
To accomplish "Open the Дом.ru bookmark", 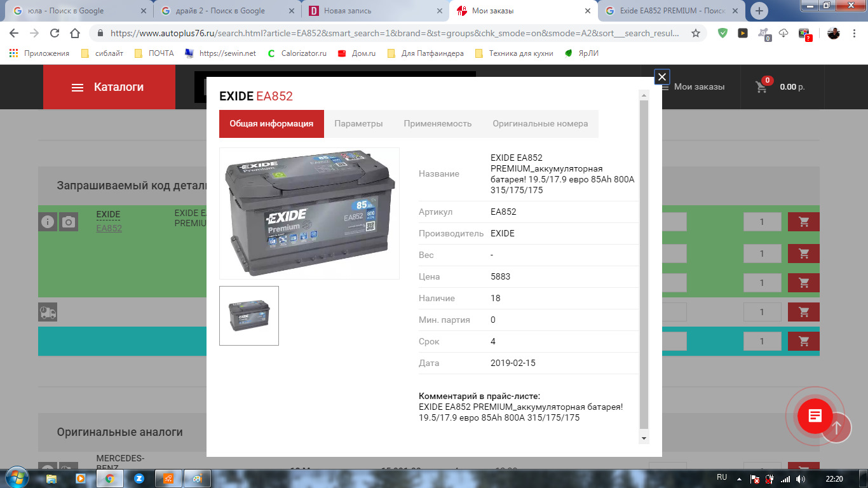I will pos(356,53).
